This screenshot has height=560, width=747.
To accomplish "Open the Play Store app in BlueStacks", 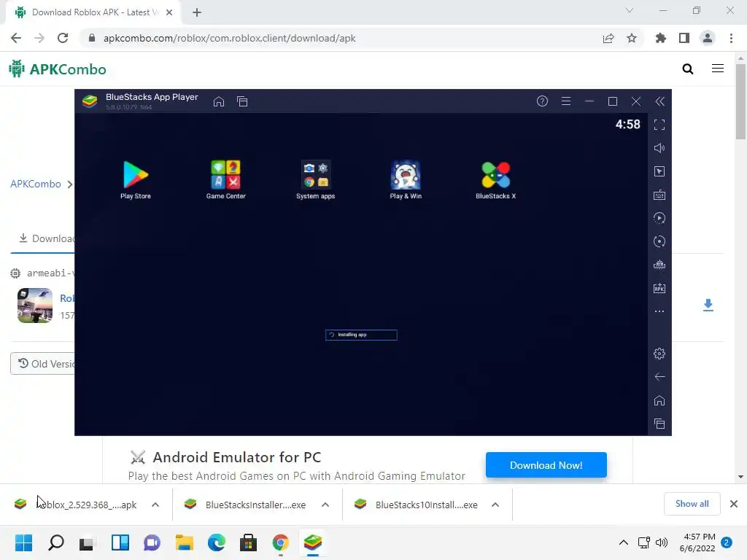I will coord(135,179).
